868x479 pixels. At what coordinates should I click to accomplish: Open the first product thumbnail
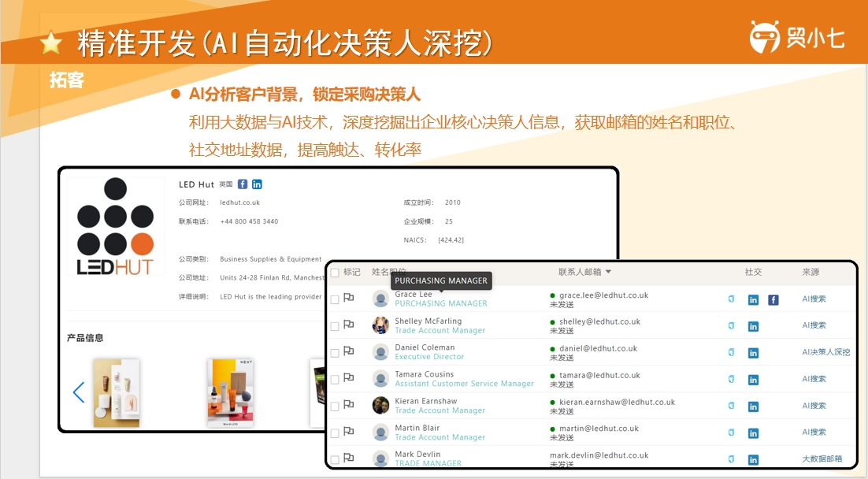117,392
